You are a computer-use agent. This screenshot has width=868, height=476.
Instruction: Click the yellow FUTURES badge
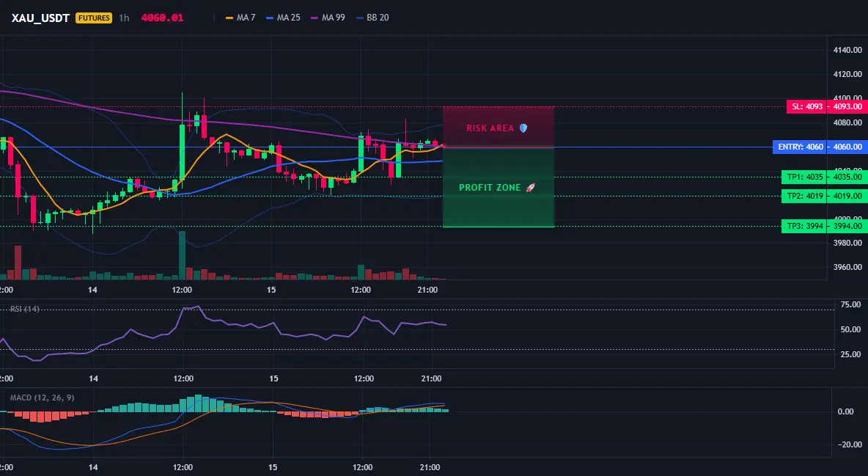(94, 18)
